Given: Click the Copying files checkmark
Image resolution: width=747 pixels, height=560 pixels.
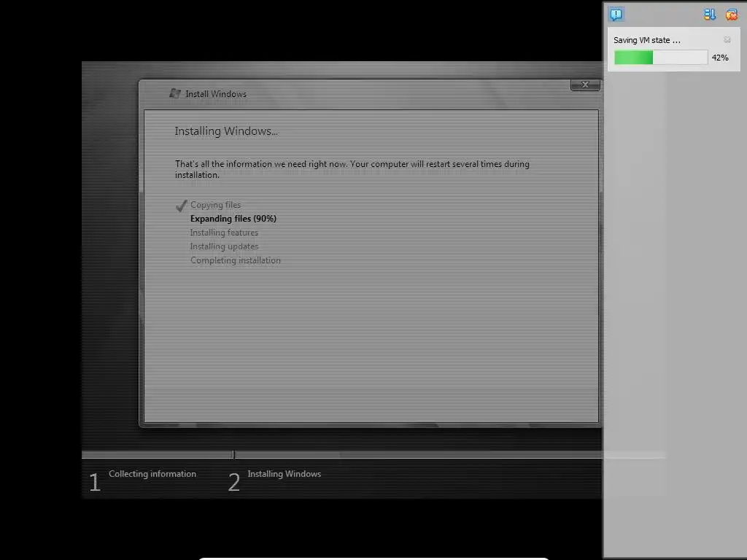Looking at the screenshot, I should coord(181,206).
